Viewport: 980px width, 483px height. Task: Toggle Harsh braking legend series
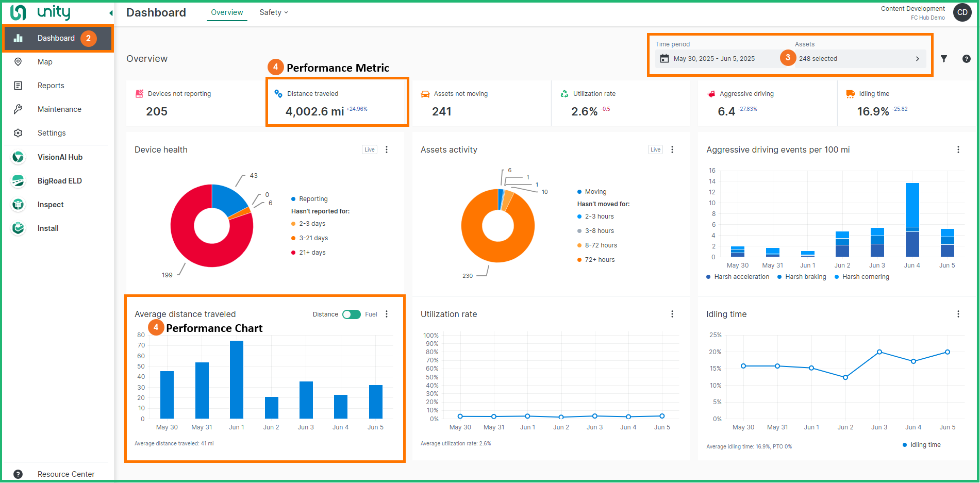tap(805, 277)
